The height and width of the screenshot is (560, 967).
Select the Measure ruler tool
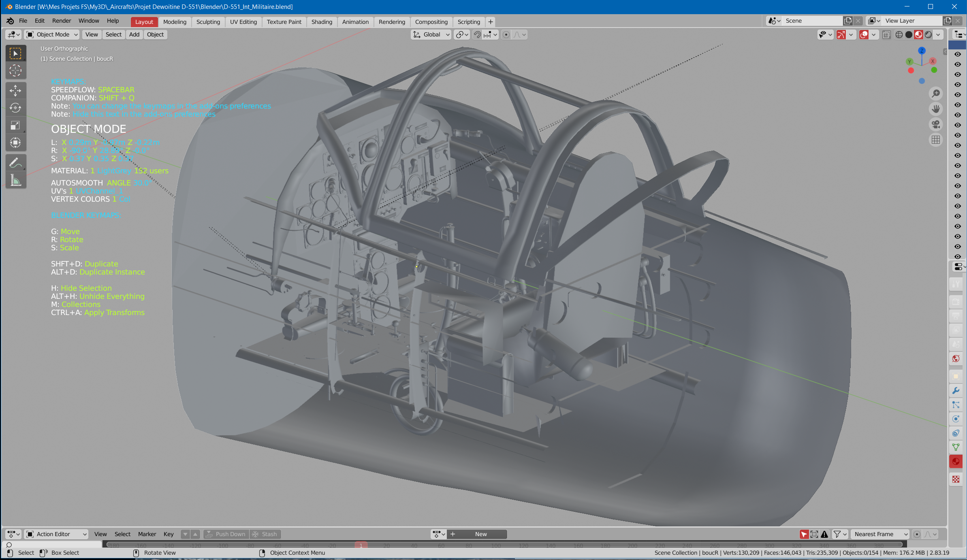(15, 180)
